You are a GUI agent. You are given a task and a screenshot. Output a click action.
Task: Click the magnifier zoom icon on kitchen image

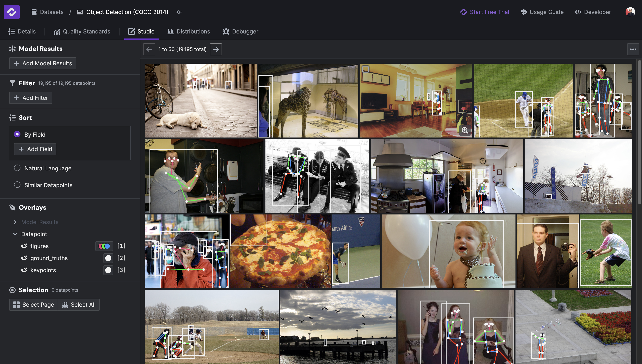(x=465, y=130)
